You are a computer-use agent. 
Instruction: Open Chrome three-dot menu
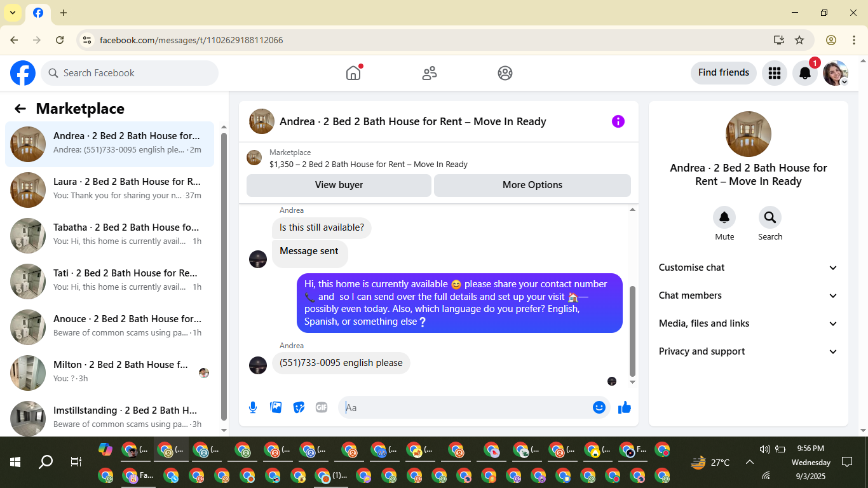(x=854, y=40)
